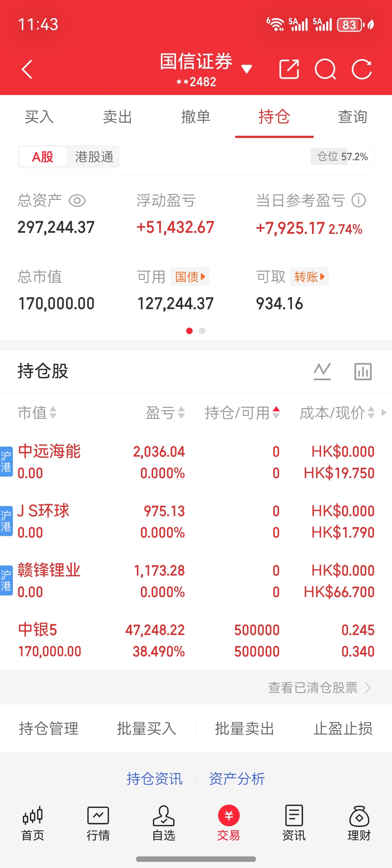
Task: Tap the 沪港 tag beside 赣锋锂业
Action: 6,580
